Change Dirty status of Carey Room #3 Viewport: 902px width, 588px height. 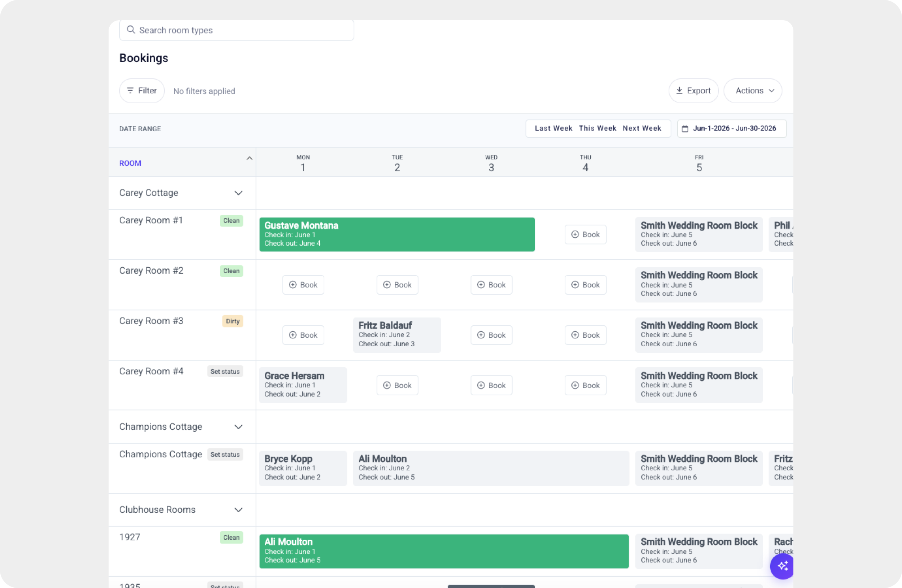coord(232,321)
